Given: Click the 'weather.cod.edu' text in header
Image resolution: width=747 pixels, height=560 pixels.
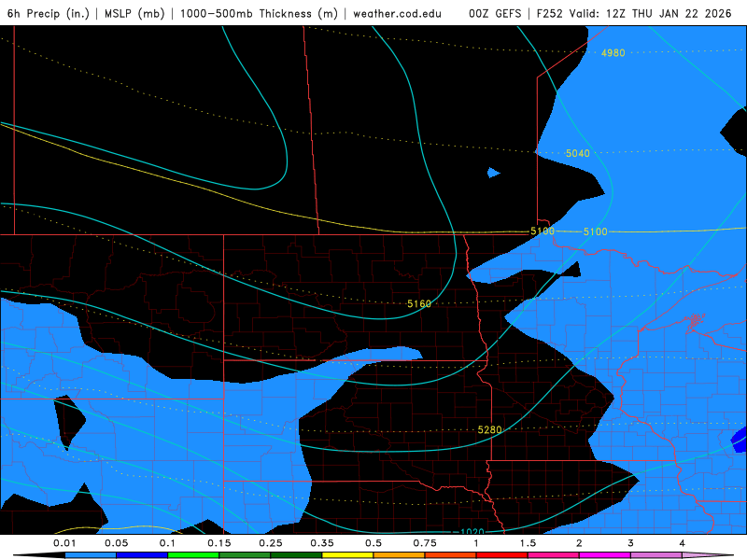Looking at the screenshot, I should point(397,13).
